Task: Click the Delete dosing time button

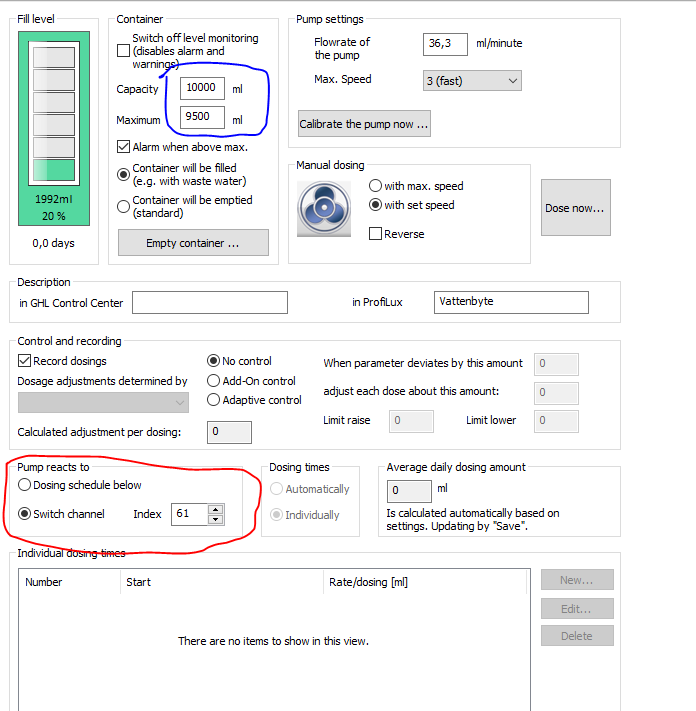Action: pyautogui.click(x=577, y=636)
